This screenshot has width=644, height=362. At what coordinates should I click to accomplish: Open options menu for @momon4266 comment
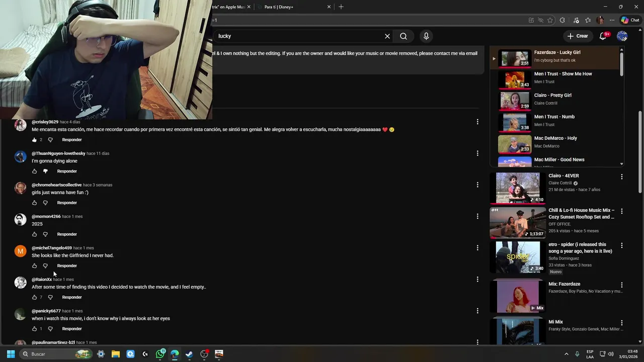tap(477, 216)
